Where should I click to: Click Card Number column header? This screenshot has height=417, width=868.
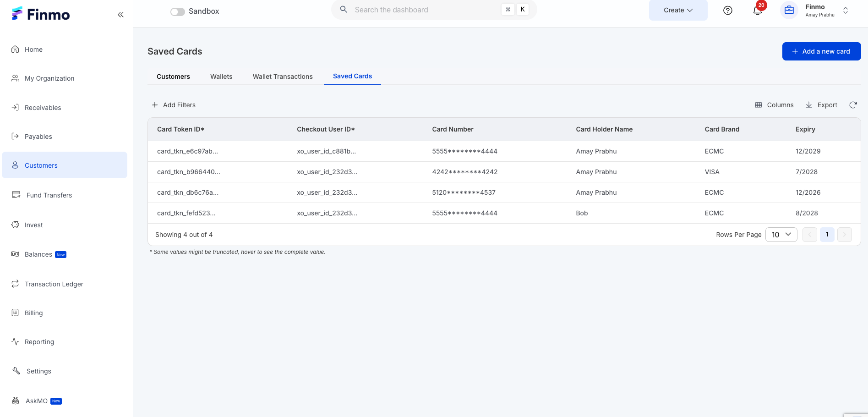coord(453,129)
